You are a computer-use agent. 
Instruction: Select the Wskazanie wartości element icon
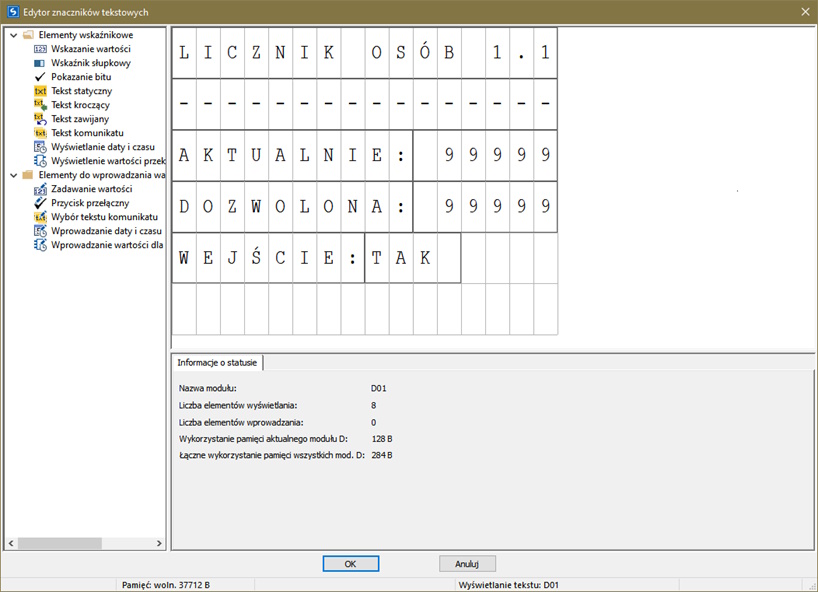click(x=40, y=48)
